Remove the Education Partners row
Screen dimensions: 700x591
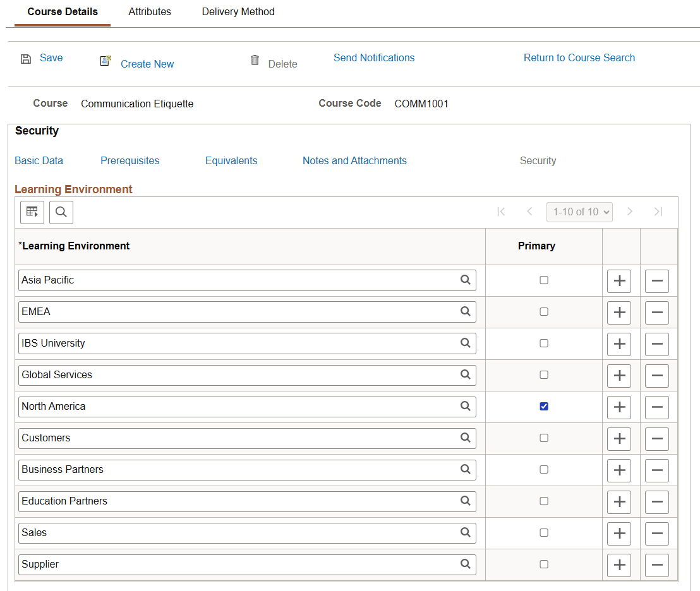(x=657, y=502)
